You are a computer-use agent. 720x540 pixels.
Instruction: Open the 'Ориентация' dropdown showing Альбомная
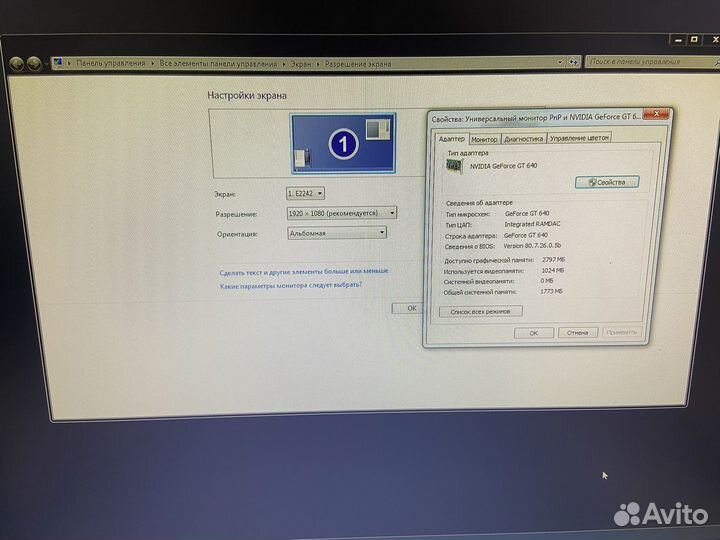[337, 233]
